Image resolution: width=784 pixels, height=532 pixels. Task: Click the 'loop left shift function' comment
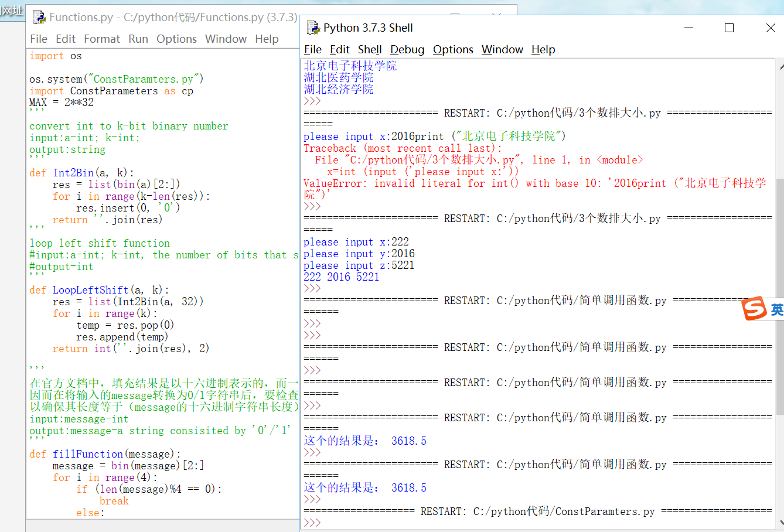click(100, 243)
